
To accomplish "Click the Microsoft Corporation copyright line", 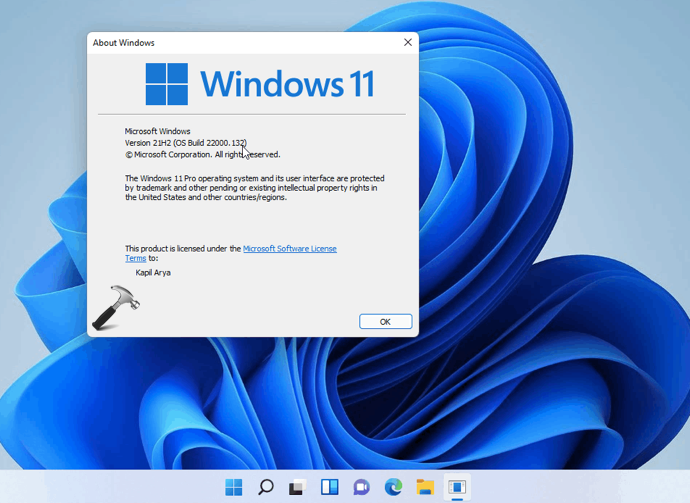I will (202, 155).
